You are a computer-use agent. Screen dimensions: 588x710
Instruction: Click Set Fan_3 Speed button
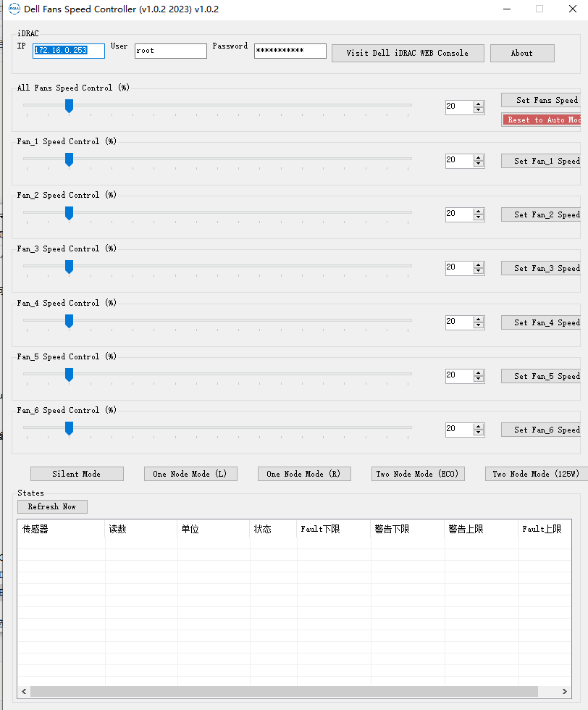[541, 268]
